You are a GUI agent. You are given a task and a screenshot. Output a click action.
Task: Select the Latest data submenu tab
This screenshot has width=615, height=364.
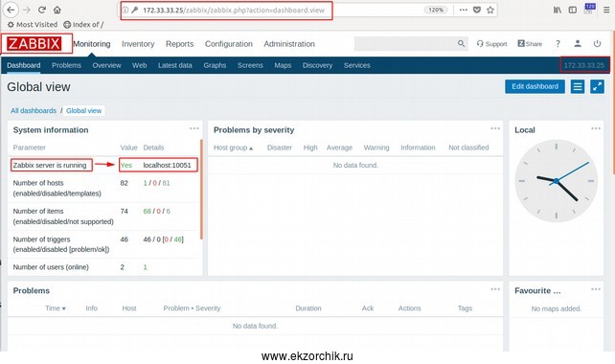pyautogui.click(x=175, y=65)
